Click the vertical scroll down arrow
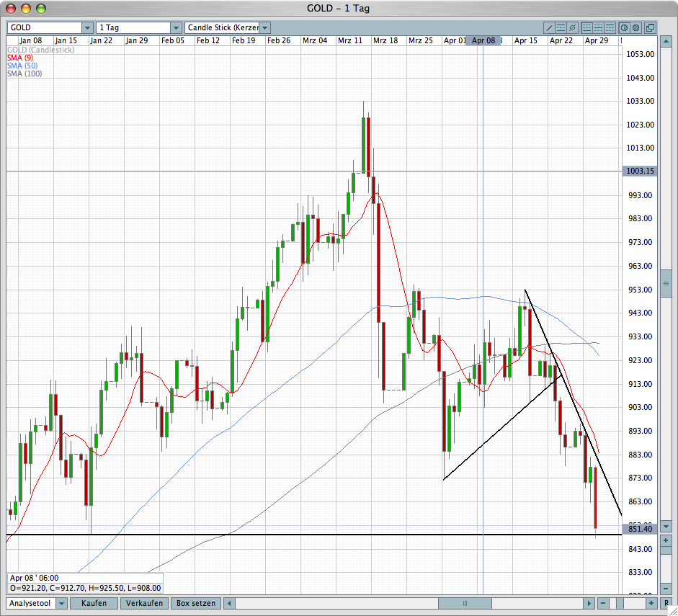 [x=666, y=527]
